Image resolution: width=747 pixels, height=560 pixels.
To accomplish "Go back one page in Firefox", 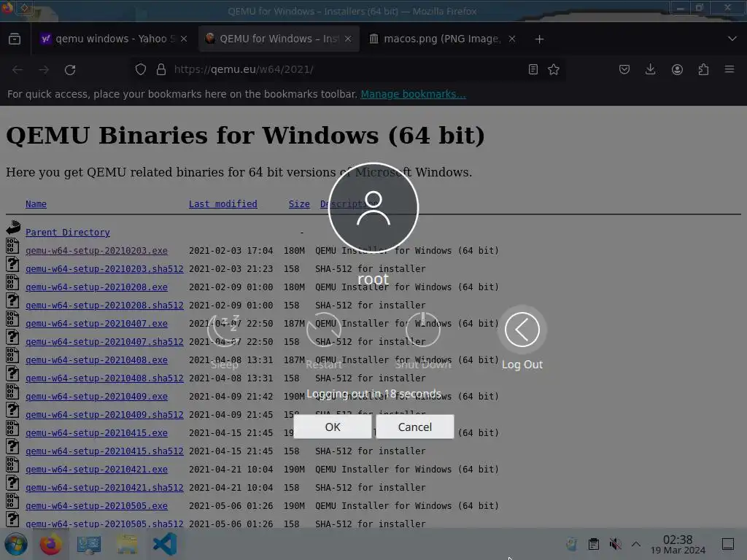I will [x=18, y=69].
